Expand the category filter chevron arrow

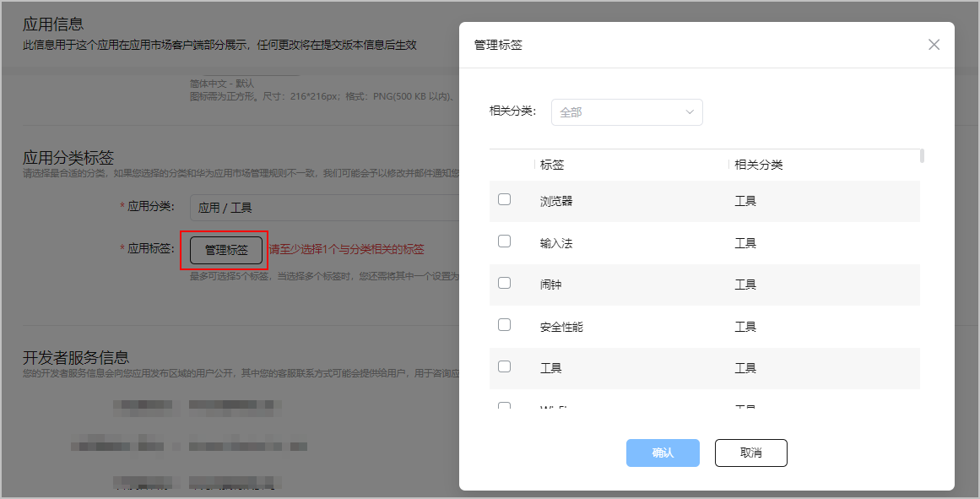pos(690,111)
